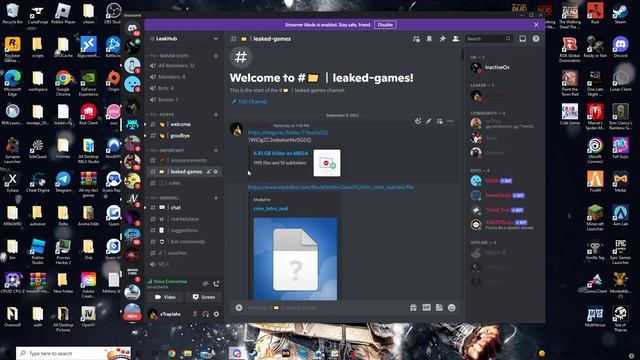Turn on camera with Video button

(x=165, y=297)
